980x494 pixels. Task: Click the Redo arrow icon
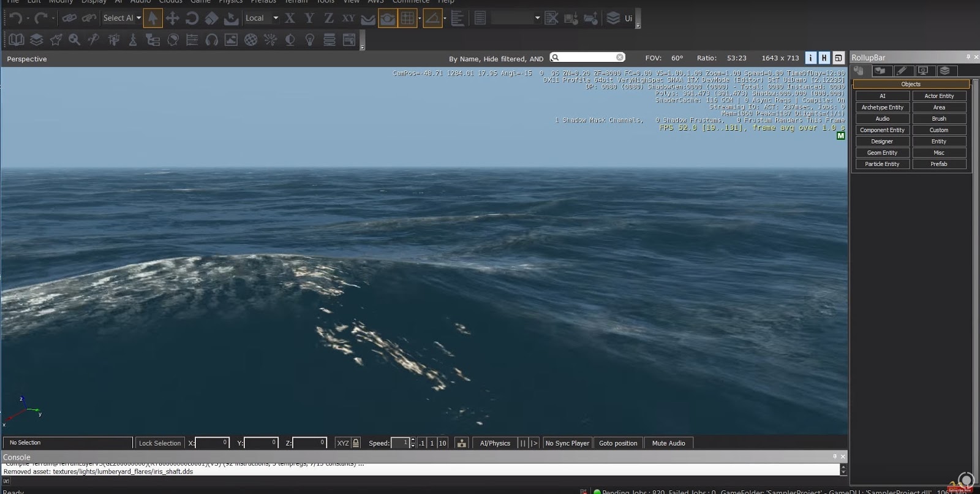41,18
